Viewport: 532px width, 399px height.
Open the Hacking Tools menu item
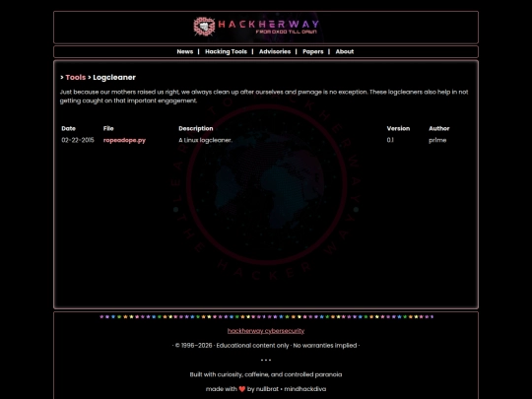pos(226,51)
